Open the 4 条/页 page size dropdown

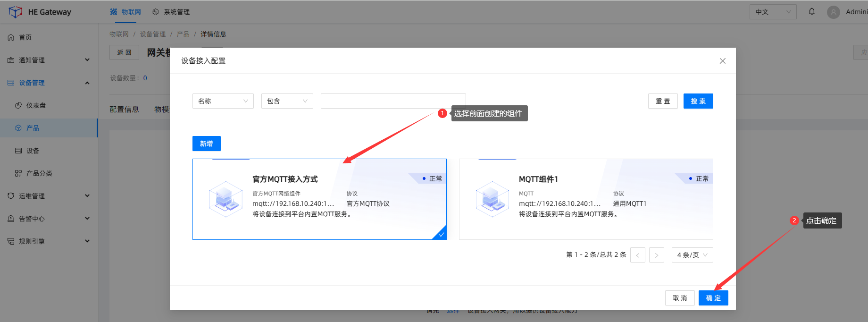coord(692,255)
